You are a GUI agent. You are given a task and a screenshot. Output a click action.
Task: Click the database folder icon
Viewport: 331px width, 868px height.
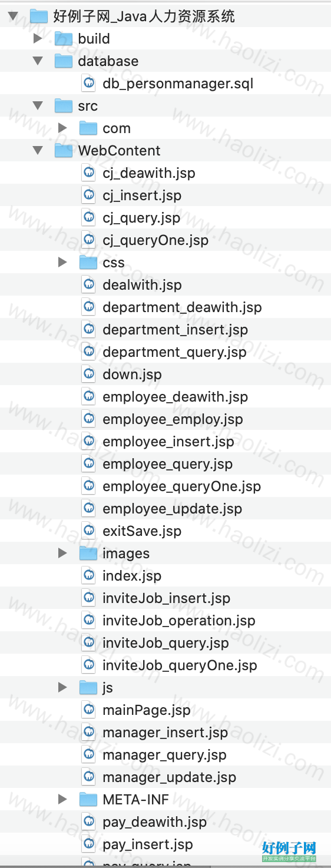tap(64, 61)
